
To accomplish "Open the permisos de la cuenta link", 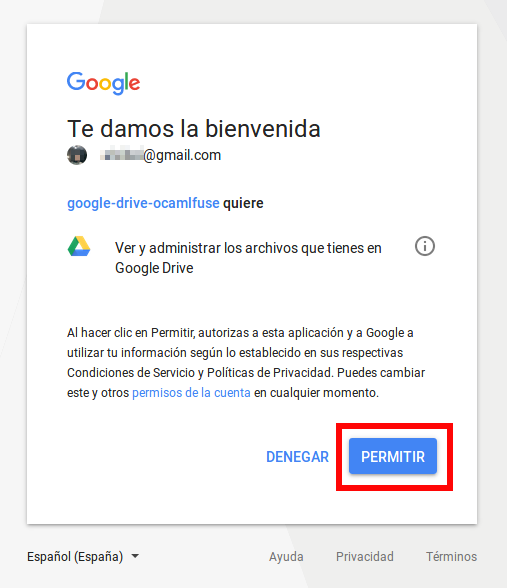I will pos(191,393).
